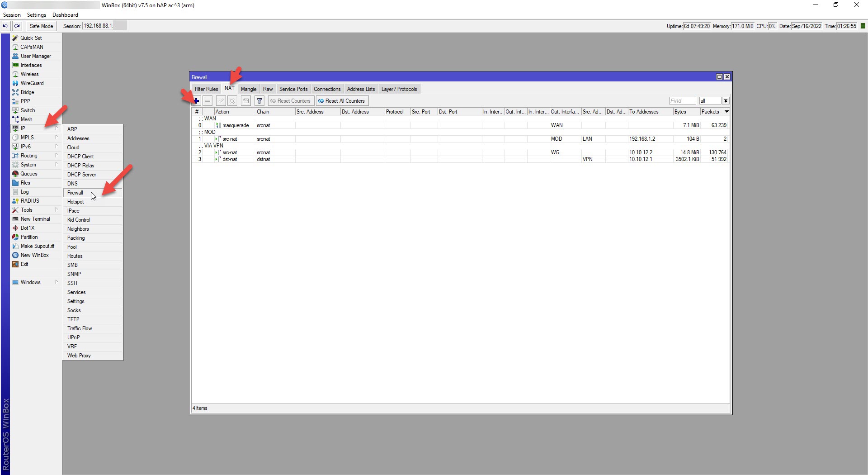Open Wireless in the sidebar
868x475 pixels.
36,74
